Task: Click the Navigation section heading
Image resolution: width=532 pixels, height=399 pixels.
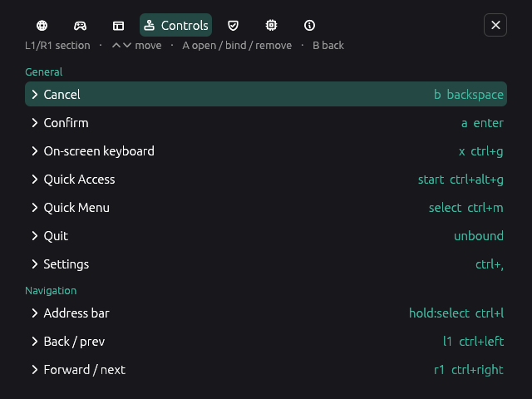Action: pos(51,291)
